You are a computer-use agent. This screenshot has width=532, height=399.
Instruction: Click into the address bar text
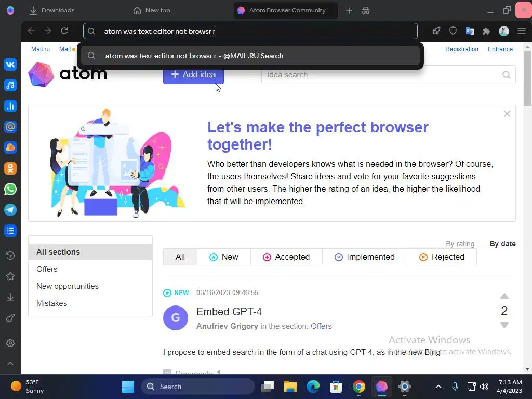tap(250, 31)
